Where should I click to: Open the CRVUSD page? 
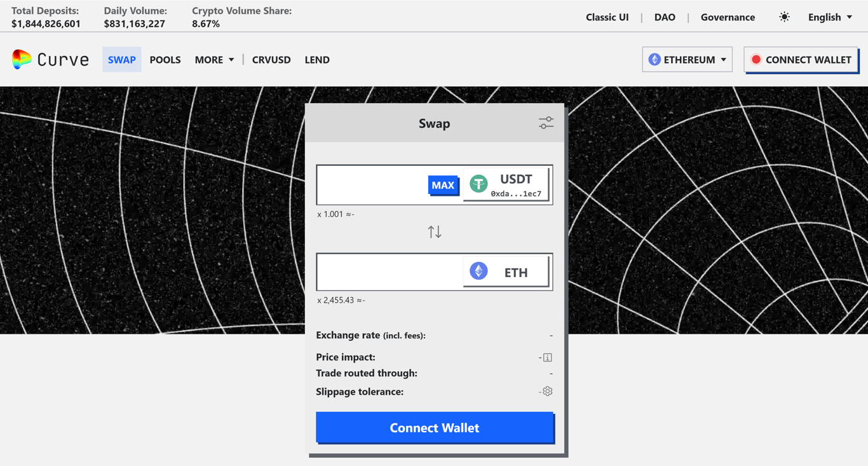click(271, 60)
